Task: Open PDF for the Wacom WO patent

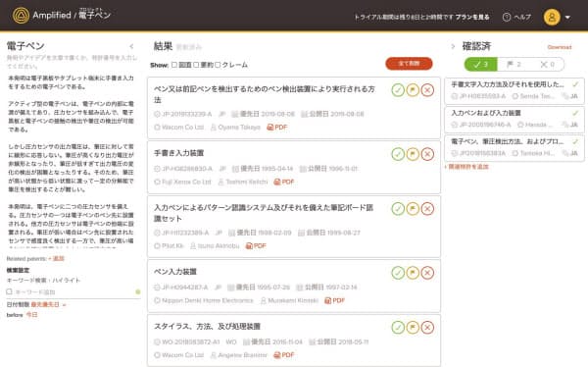Action: [x=284, y=355]
